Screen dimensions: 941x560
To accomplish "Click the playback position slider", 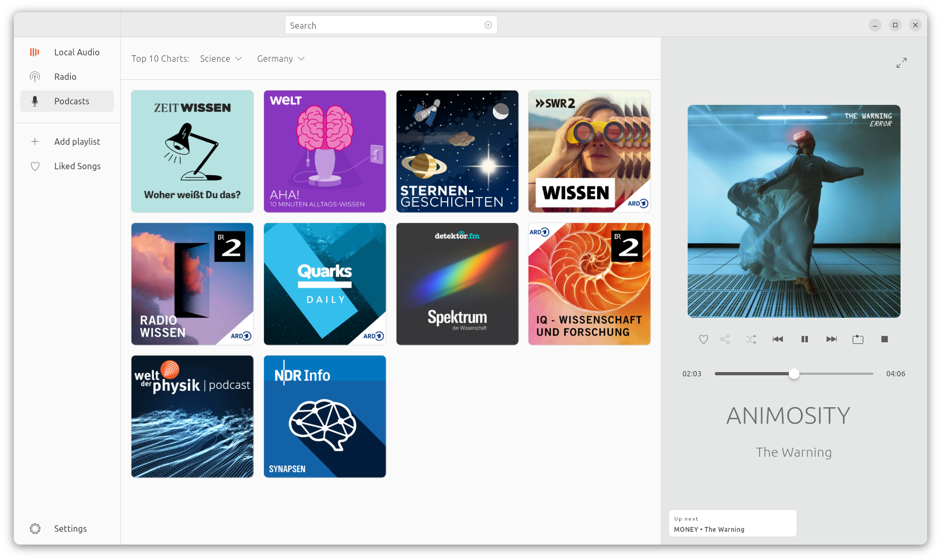I will tap(794, 374).
